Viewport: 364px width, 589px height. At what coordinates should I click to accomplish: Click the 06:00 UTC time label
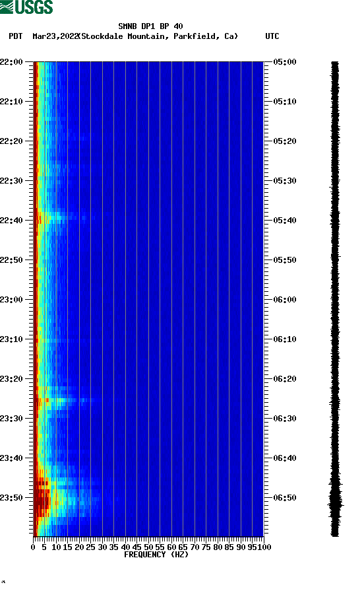pyautogui.click(x=284, y=300)
